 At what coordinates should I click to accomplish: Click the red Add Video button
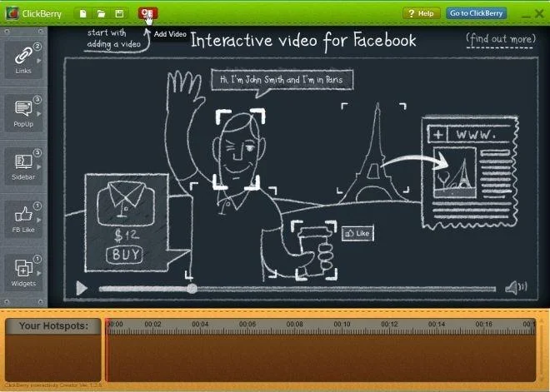(x=147, y=13)
